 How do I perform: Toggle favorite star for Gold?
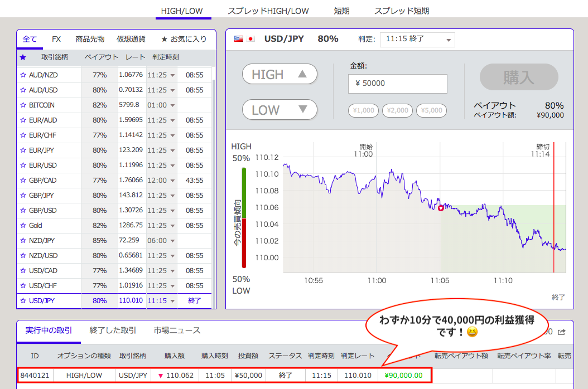click(x=23, y=226)
